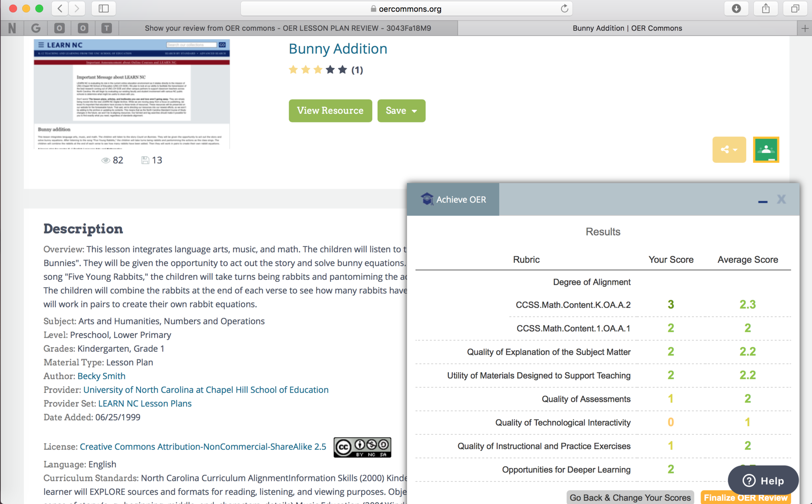The width and height of the screenshot is (812, 504).
Task: Click Go Back & Change Your Scores
Action: (x=630, y=497)
